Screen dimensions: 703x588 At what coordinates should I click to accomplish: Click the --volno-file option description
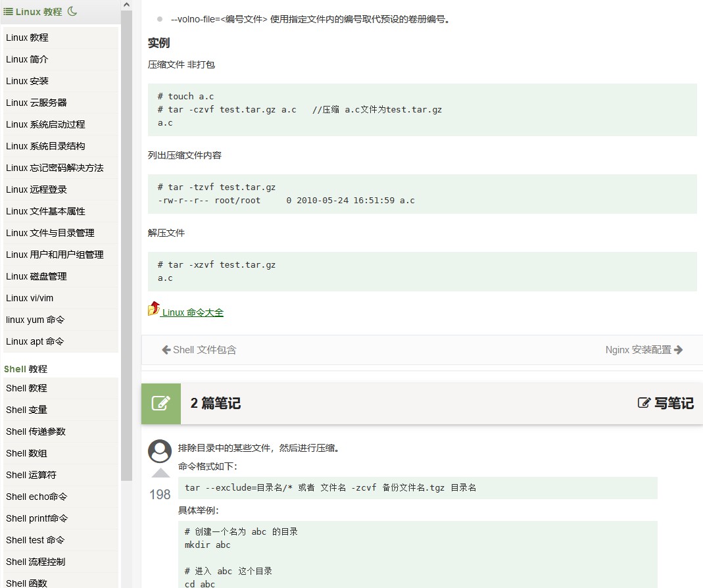click(x=310, y=19)
